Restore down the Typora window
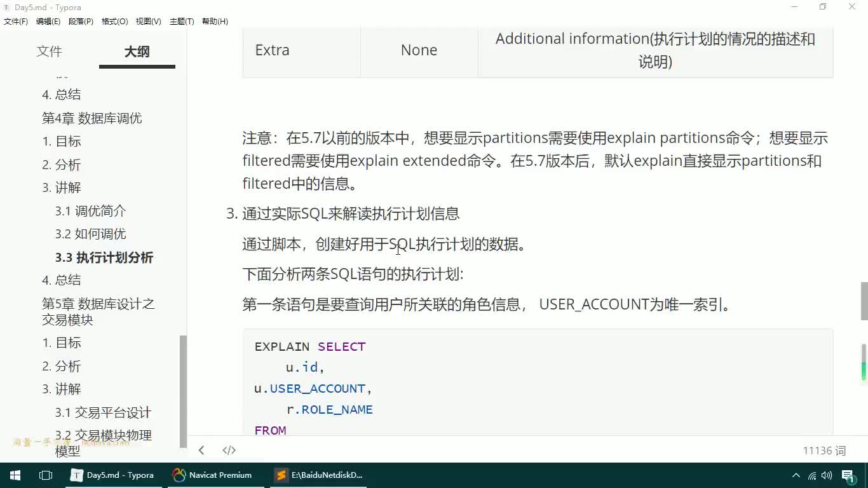The width and height of the screenshot is (868, 488). pyautogui.click(x=823, y=7)
